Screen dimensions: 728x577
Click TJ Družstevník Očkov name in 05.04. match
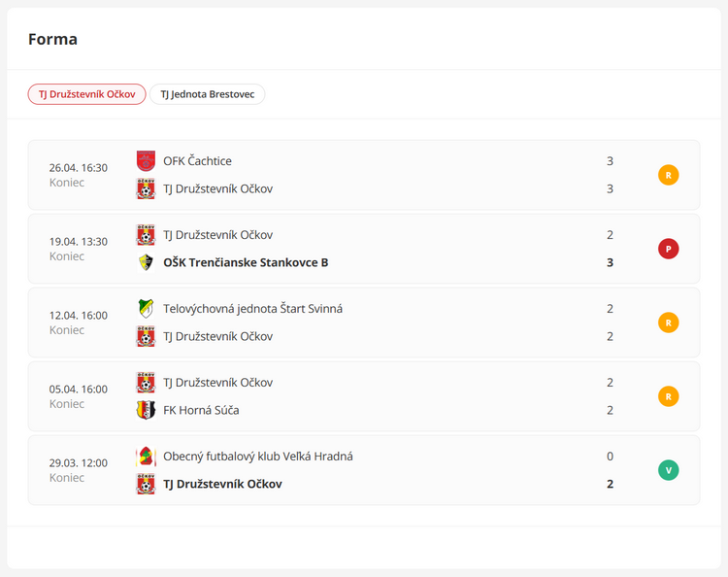(217, 383)
